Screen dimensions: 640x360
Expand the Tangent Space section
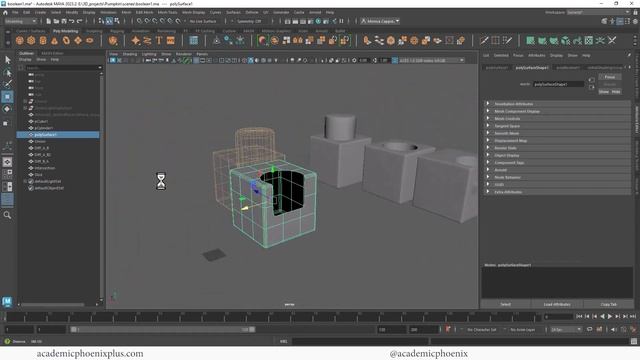pyautogui.click(x=557, y=126)
